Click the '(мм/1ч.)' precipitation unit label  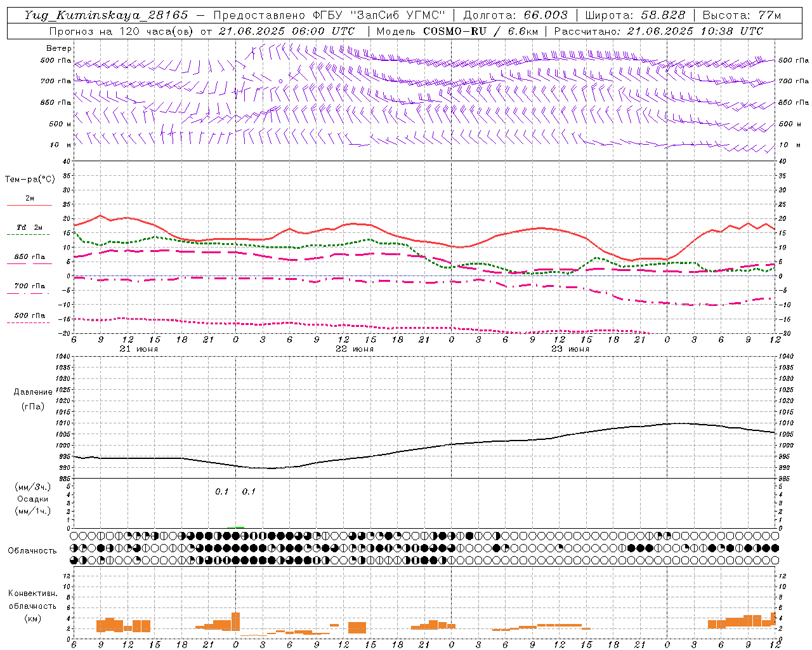33,511
